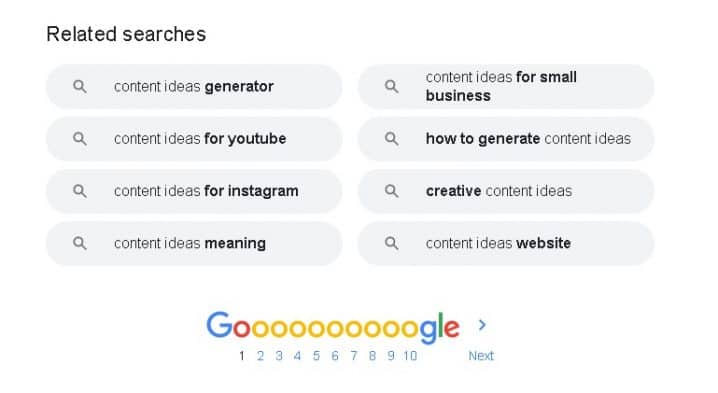Jump to results page 10
Viewport: 718px width, 393px height.
coord(410,355)
